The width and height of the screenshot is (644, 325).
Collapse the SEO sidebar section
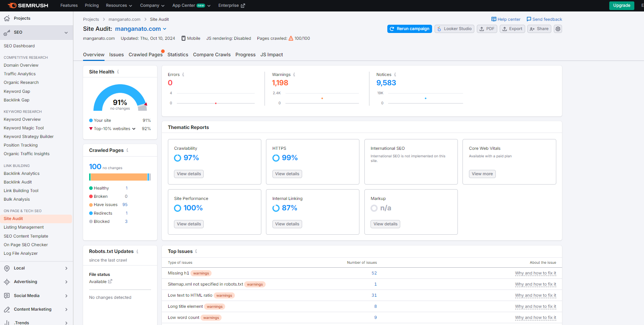[x=66, y=33]
